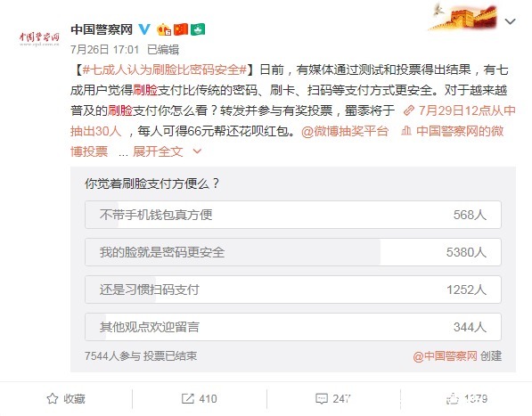The width and height of the screenshot is (532, 416).
Task: Click the Chinese flag badge icon
Action: [x=181, y=29]
